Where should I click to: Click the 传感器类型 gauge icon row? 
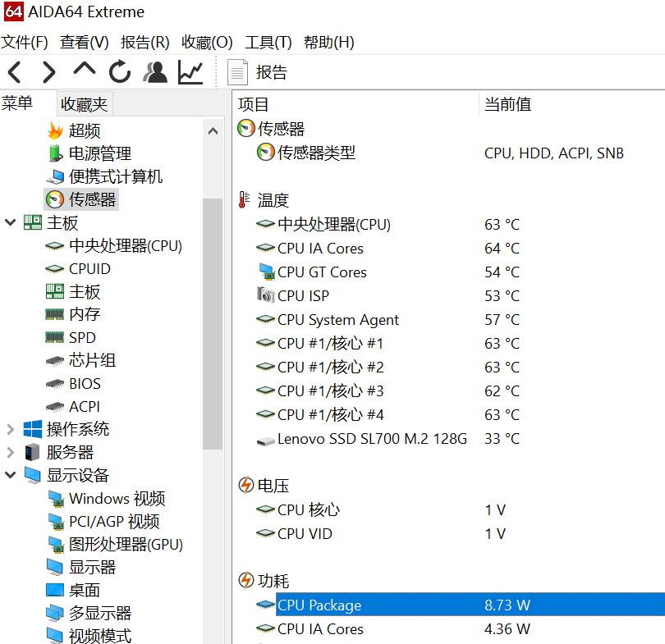266,153
